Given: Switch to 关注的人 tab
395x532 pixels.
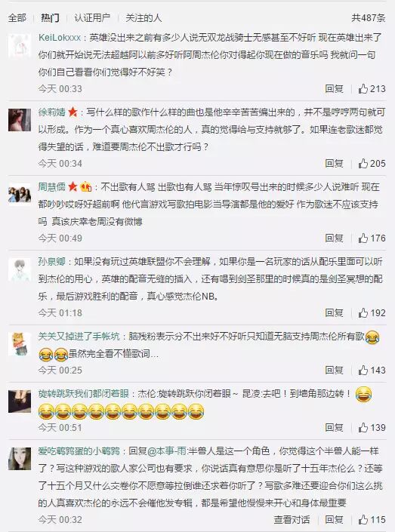Looking at the screenshot, I should tap(143, 17).
